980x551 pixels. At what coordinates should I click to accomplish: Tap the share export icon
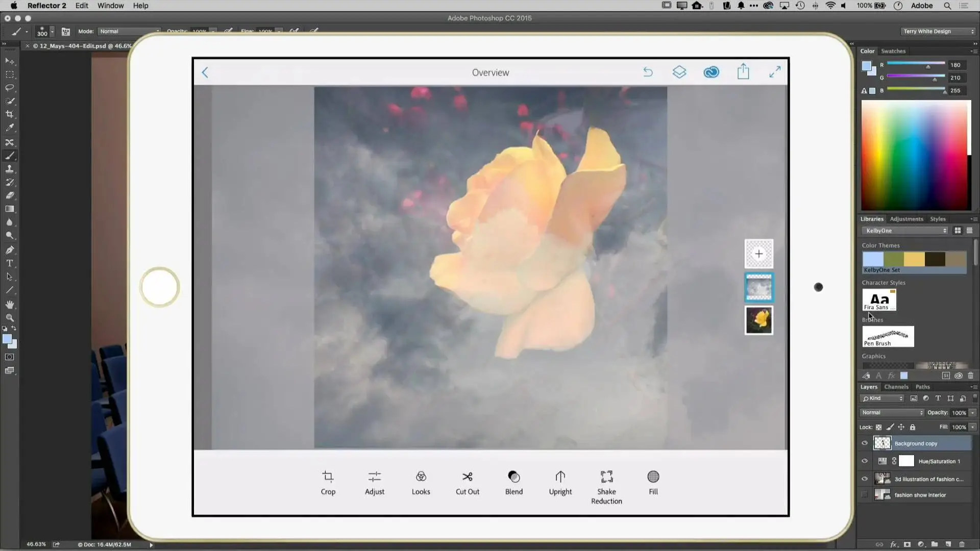click(x=743, y=72)
